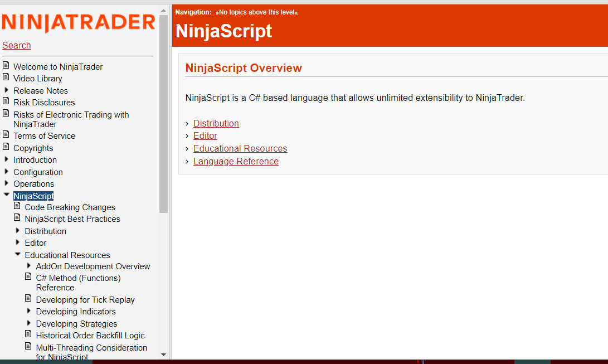Viewport: 608px width, 364px height.
Task: Follow the Distribution link in overview
Action: coord(216,123)
